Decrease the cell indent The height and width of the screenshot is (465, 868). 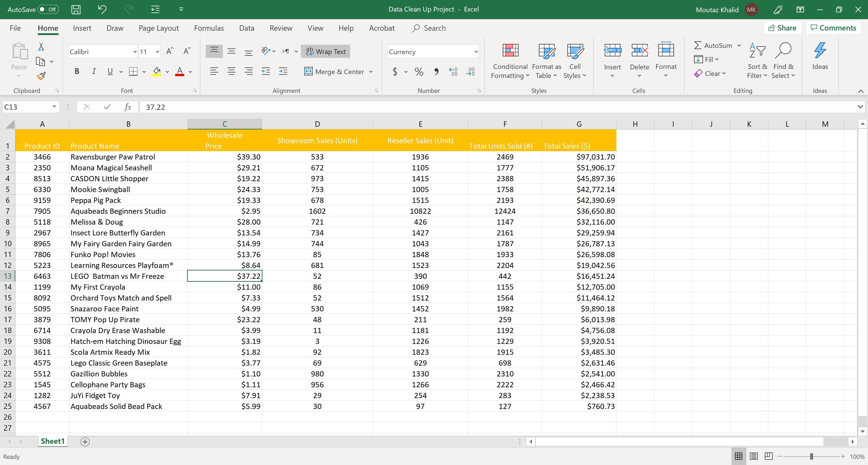[x=266, y=71]
